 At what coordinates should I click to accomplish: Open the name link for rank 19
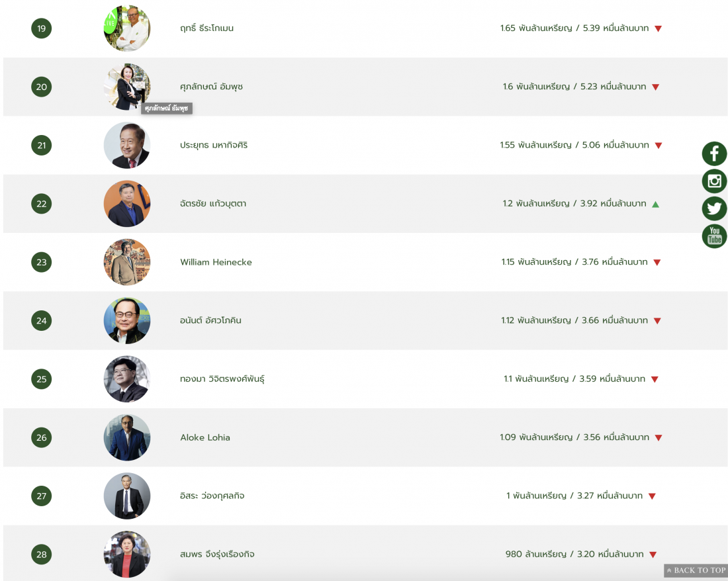coord(206,28)
